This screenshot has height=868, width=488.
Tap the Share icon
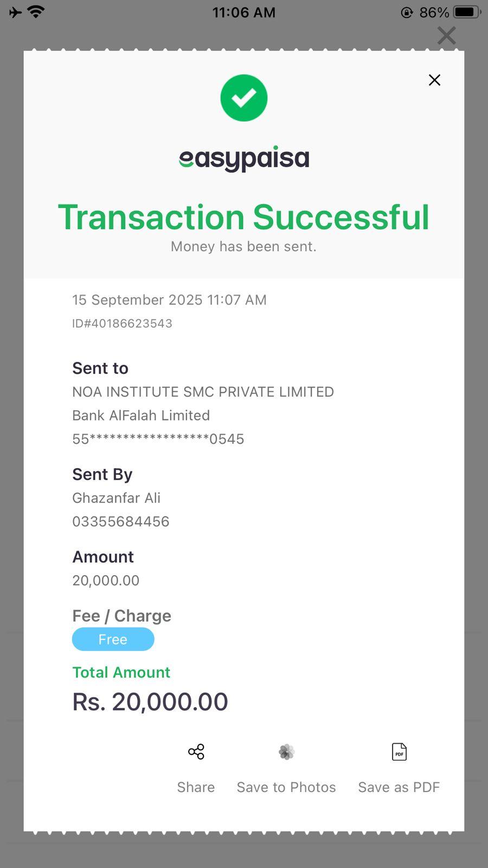tap(196, 752)
